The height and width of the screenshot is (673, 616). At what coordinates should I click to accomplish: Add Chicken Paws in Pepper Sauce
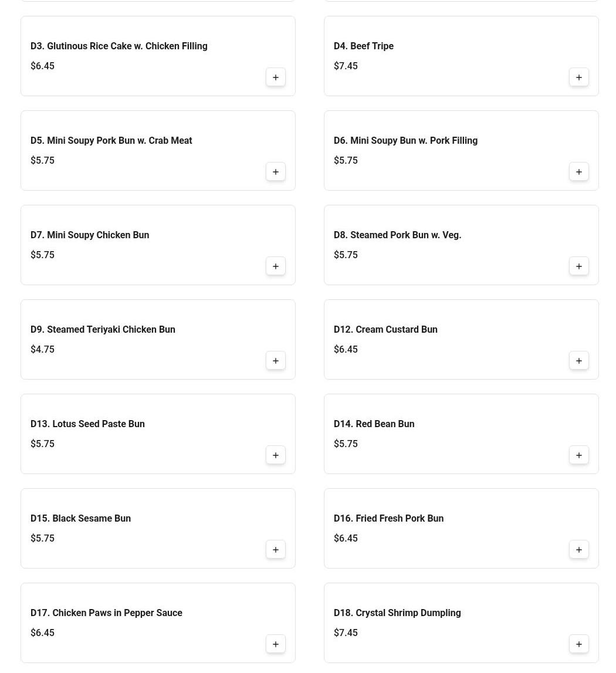tap(275, 644)
